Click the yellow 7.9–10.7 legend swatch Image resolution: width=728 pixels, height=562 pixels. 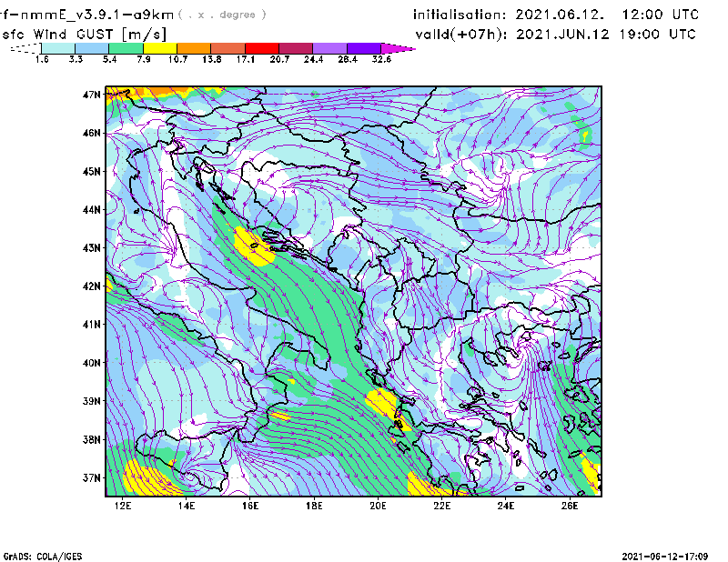point(160,48)
